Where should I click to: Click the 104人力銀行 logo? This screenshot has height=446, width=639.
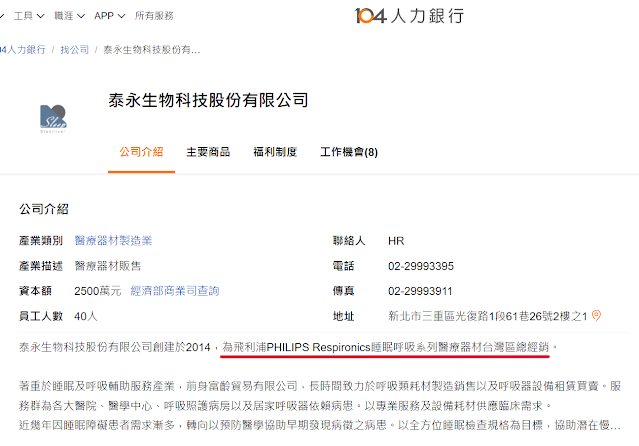coord(409,16)
